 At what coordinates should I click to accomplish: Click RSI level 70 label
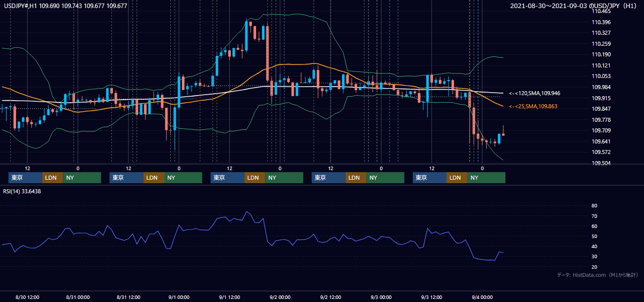pos(594,216)
